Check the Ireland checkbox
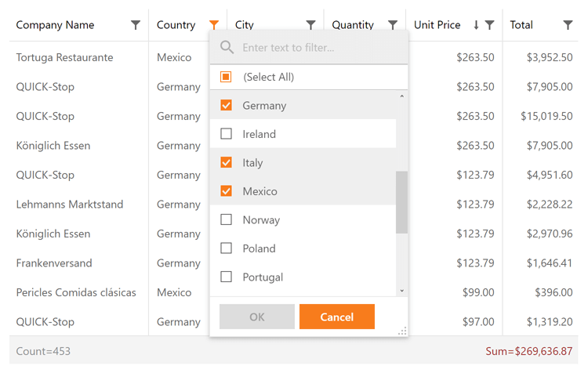This screenshot has width=588, height=373. coord(227,134)
